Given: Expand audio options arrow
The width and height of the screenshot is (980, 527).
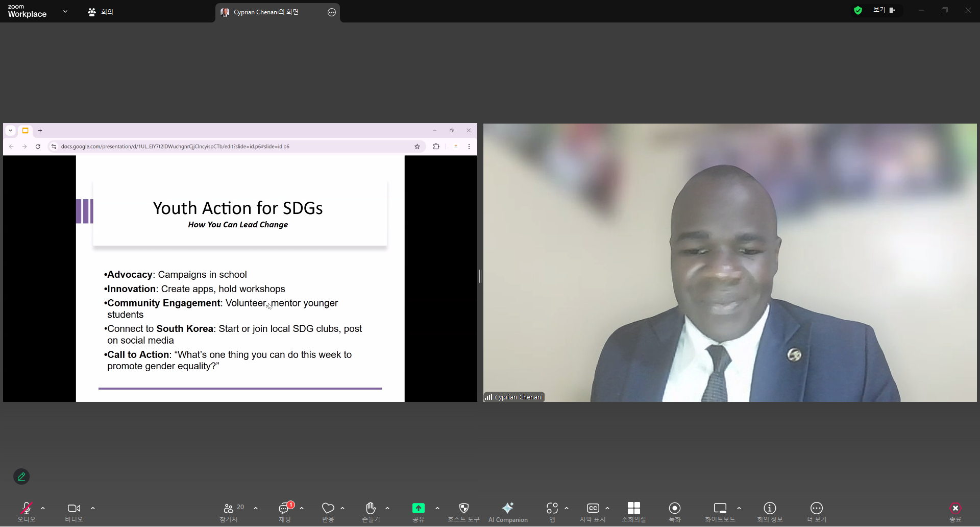Looking at the screenshot, I should point(43,509).
